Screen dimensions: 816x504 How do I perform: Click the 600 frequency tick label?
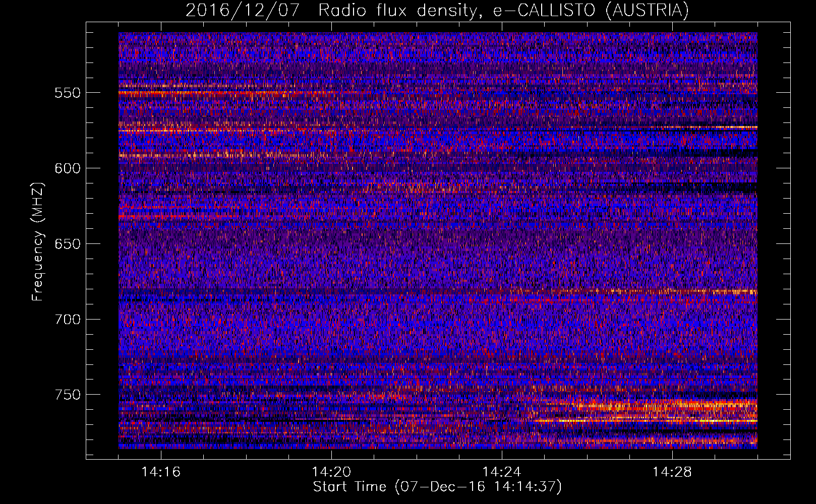point(68,168)
